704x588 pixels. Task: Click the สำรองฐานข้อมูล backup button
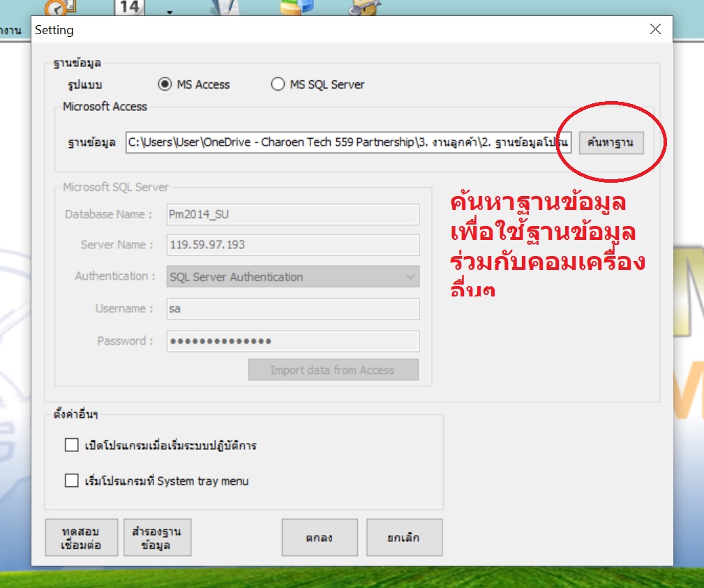157,538
